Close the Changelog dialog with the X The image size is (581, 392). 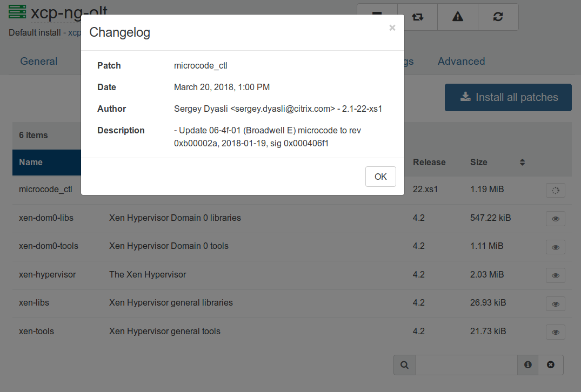(x=392, y=28)
